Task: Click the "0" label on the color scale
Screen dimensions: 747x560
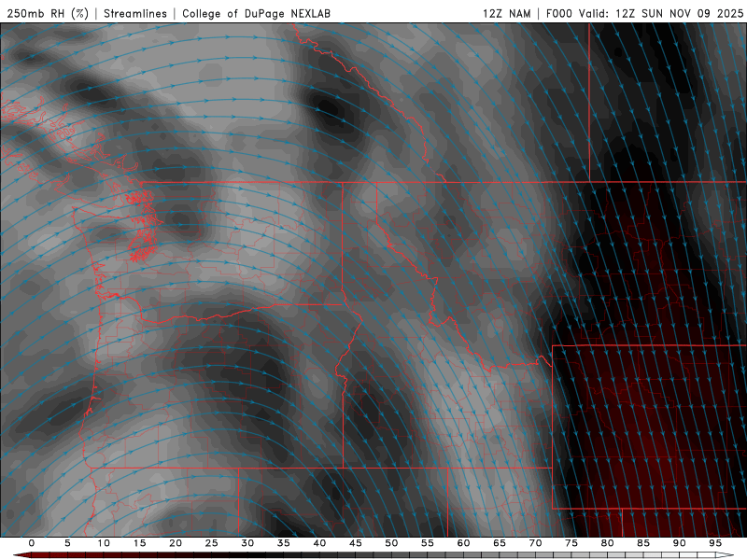Action: [x=32, y=543]
